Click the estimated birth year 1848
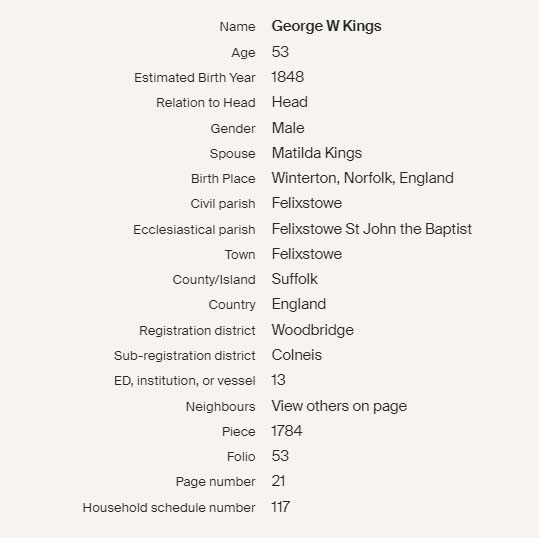The height and width of the screenshot is (538, 539). [287, 77]
